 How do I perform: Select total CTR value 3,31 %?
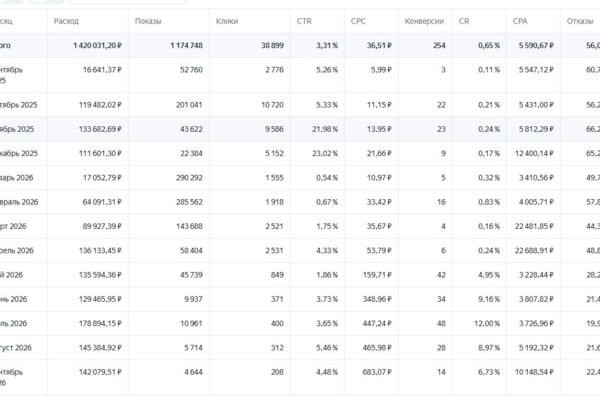tap(327, 46)
